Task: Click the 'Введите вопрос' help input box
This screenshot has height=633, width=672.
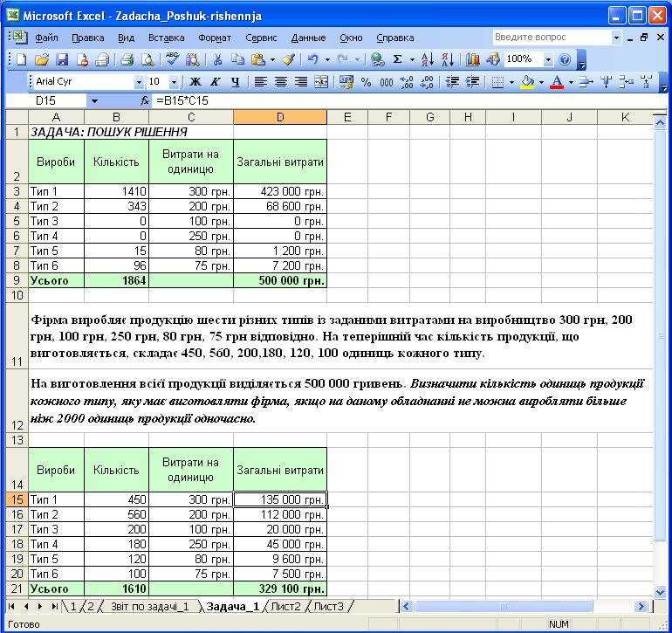Action: [x=552, y=38]
